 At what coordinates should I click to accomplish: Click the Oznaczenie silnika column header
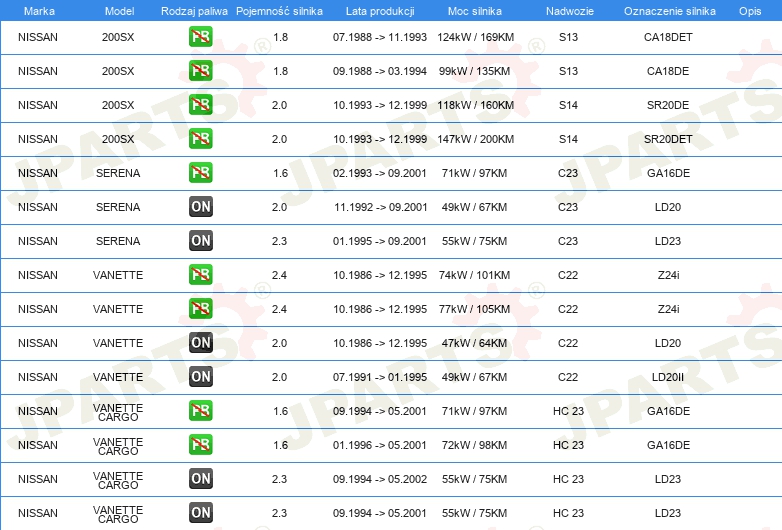(x=669, y=11)
